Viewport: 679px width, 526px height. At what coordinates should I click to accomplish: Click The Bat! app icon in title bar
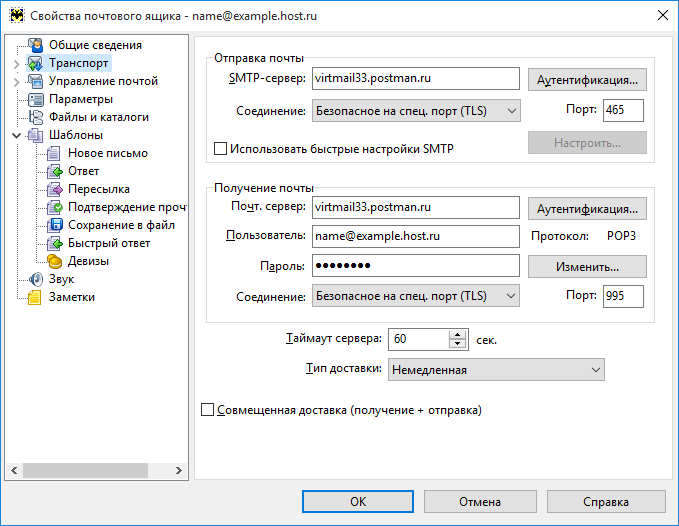(x=17, y=16)
